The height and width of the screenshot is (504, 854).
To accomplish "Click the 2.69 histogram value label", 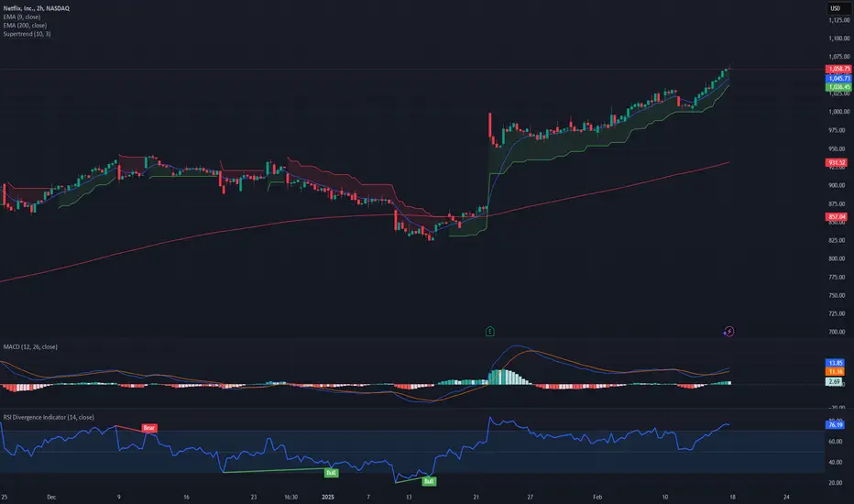I will click(834, 382).
